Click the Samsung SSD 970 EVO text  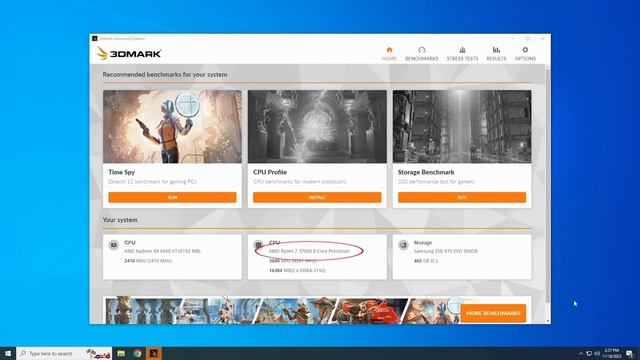(x=445, y=251)
